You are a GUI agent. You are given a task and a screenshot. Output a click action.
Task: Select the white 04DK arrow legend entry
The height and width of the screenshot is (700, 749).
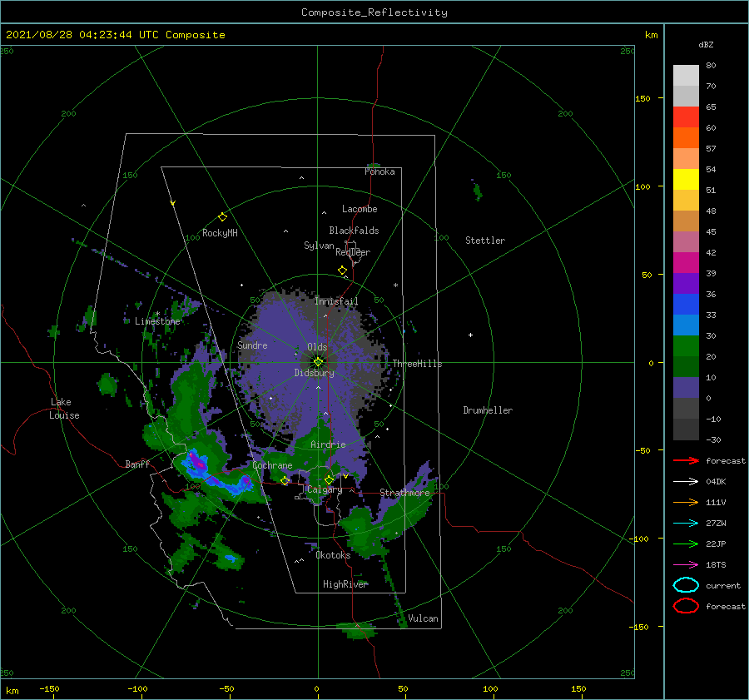[x=686, y=481]
